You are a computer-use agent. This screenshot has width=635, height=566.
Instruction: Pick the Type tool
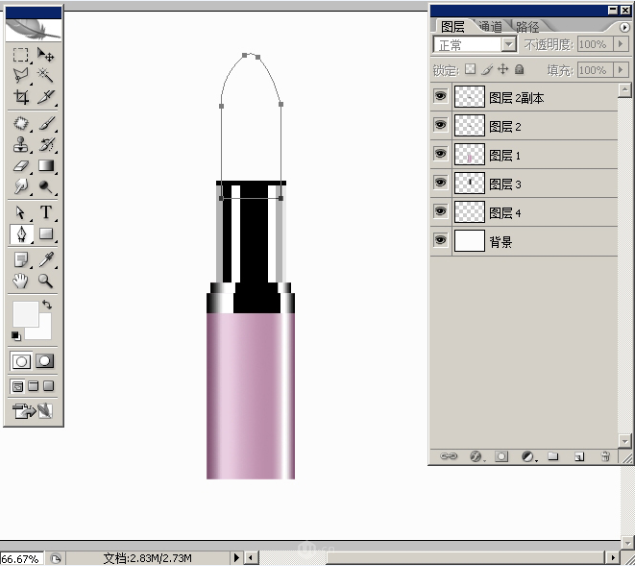pos(46,212)
